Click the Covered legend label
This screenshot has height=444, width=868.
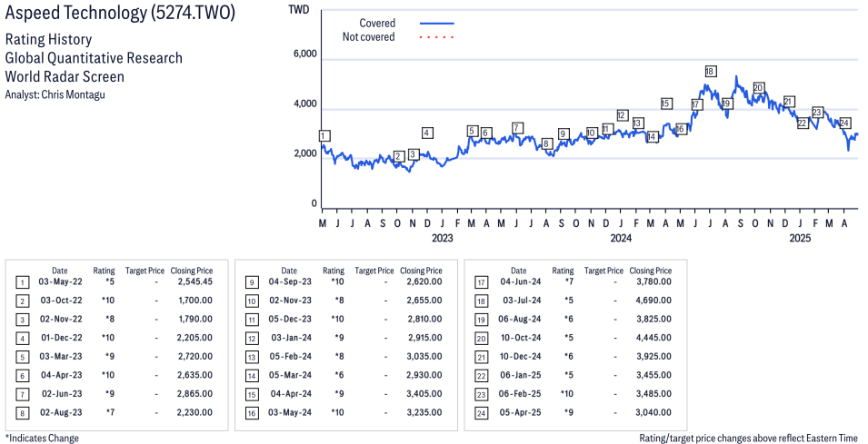[x=377, y=24]
